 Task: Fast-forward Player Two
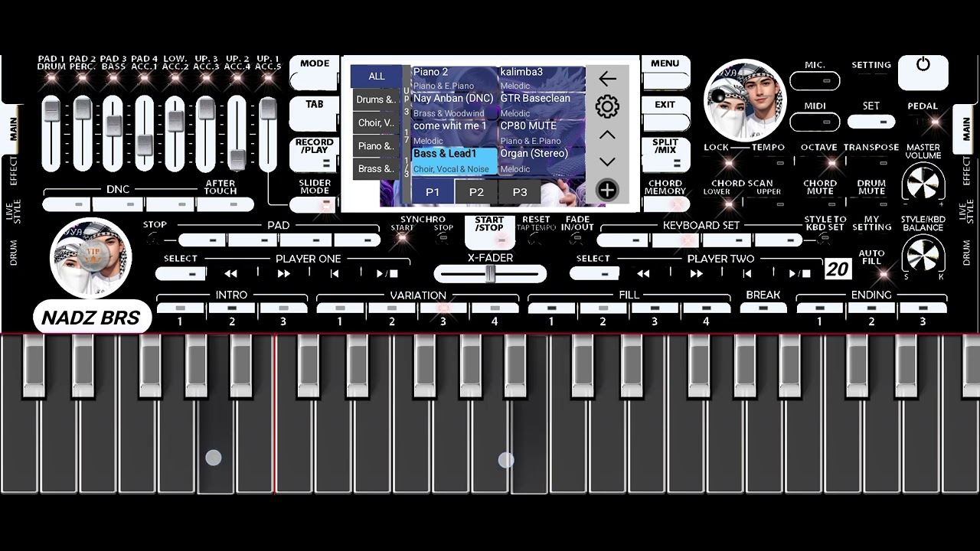click(x=696, y=273)
